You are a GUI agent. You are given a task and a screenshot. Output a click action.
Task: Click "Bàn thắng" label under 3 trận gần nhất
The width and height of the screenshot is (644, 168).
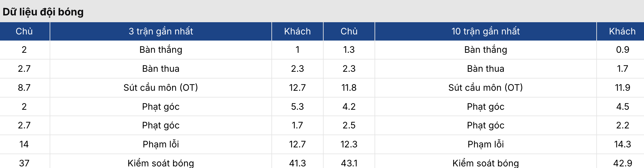[x=161, y=50]
